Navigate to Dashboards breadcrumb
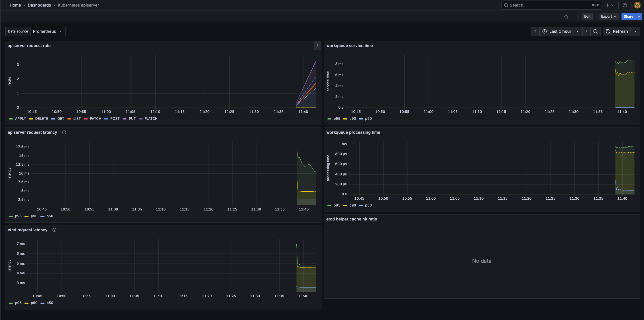Screen dimensions: 644x320 tap(39, 5)
